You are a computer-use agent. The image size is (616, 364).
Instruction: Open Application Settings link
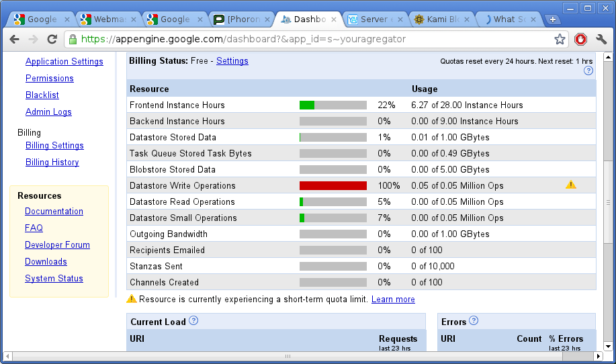pyautogui.click(x=64, y=62)
